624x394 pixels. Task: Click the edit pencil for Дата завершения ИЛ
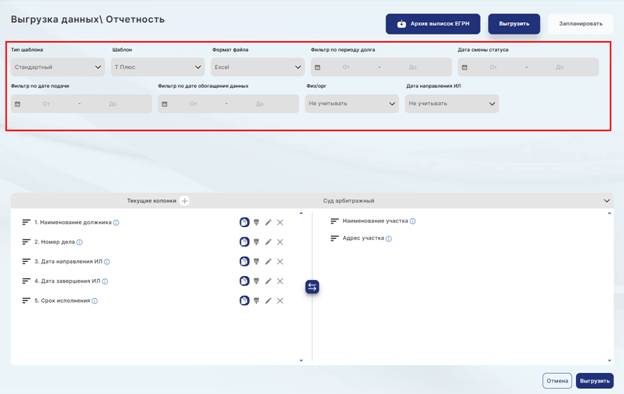tap(268, 281)
